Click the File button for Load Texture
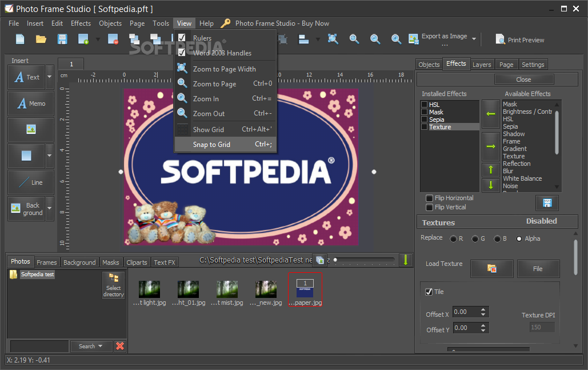 pos(538,269)
